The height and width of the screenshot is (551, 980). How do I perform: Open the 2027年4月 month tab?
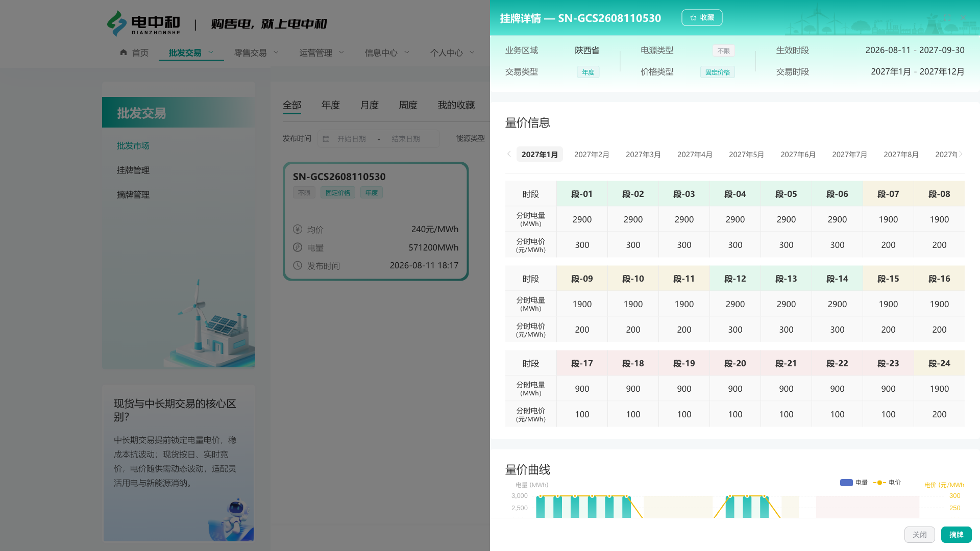coord(695,154)
